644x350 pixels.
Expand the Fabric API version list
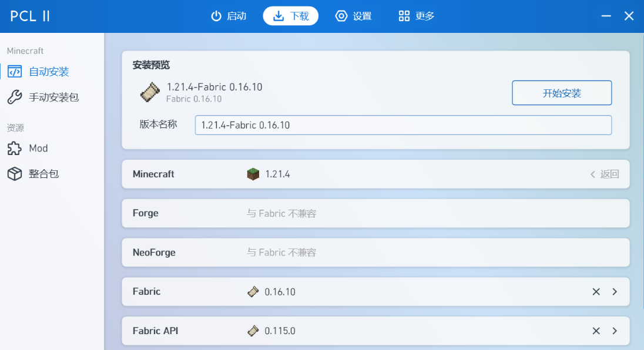click(615, 331)
